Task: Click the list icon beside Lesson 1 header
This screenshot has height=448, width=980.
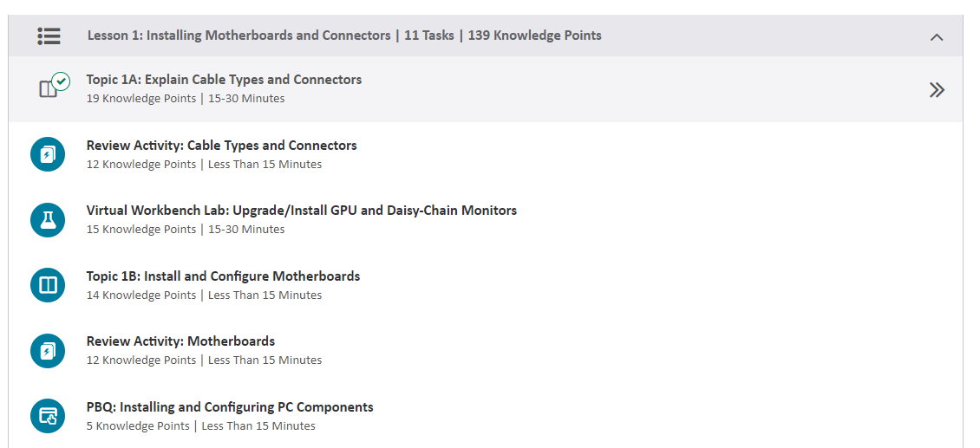Action: [49, 36]
